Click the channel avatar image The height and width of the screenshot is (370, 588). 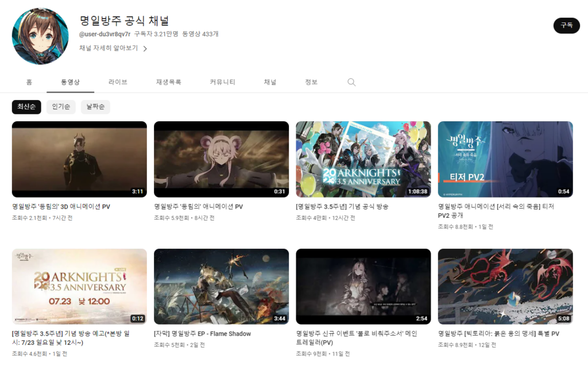click(x=40, y=36)
